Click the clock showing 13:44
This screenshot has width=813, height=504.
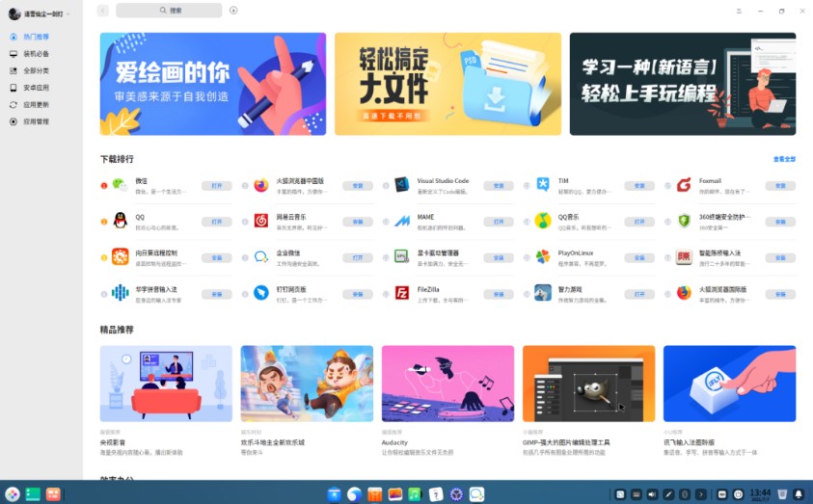point(760,494)
